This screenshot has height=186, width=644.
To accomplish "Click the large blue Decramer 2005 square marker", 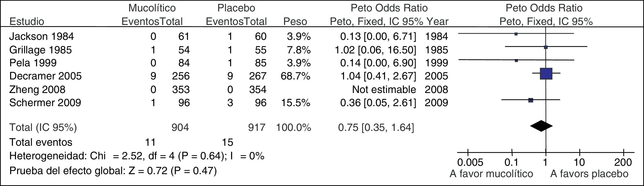I will coord(546,74).
